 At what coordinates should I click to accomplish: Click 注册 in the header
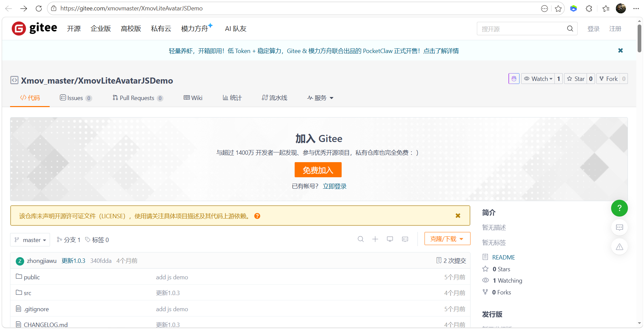(x=615, y=29)
